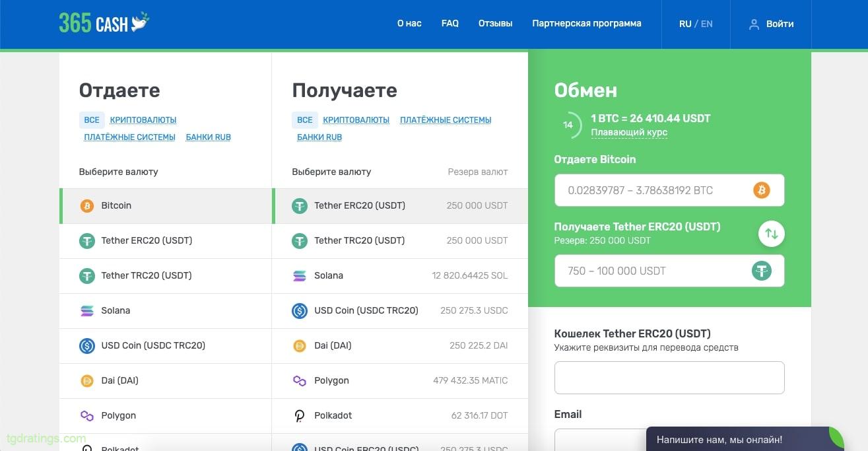Select Solana in Отдаете list

(165, 311)
